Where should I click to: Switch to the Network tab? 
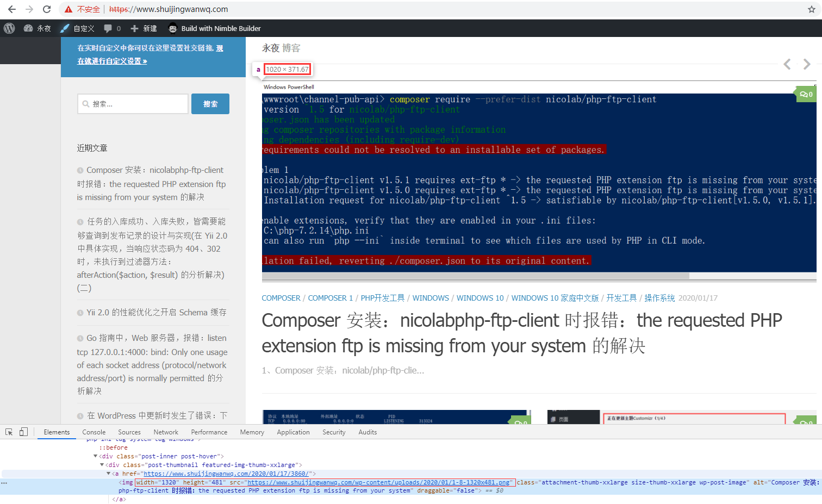click(166, 432)
